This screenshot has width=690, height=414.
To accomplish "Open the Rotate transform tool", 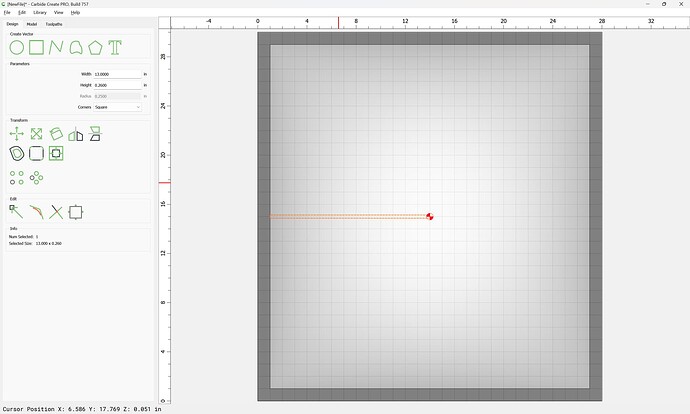I will [x=56, y=134].
